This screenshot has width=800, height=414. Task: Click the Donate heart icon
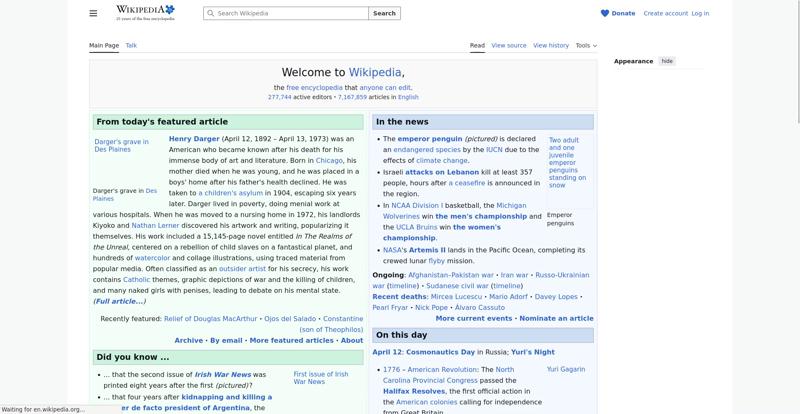(605, 13)
